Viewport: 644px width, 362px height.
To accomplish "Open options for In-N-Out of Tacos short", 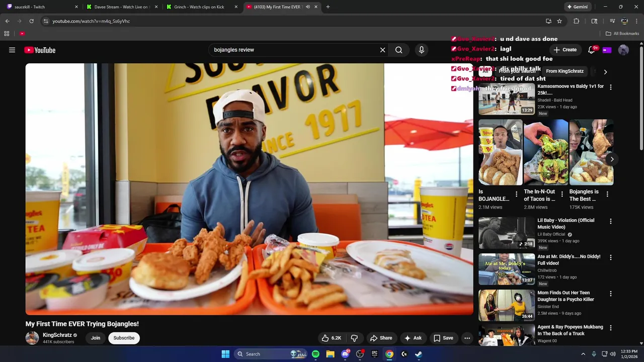I will [562, 194].
